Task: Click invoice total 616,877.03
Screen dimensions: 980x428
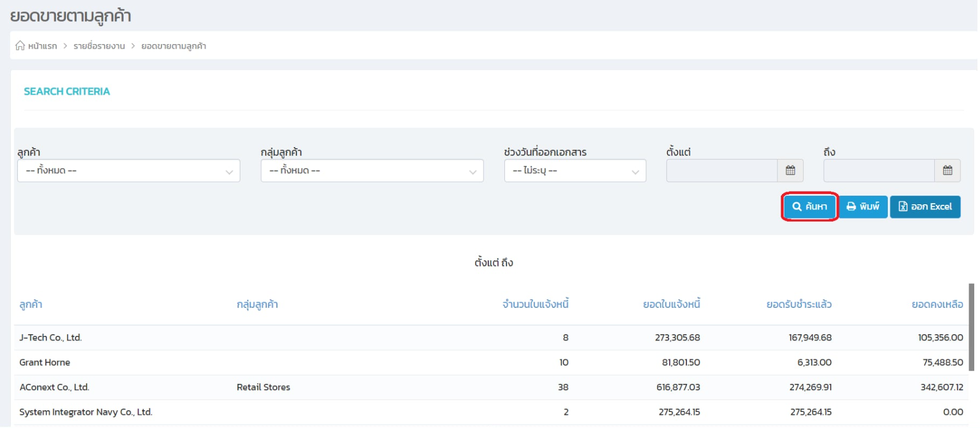Action: 678,387
